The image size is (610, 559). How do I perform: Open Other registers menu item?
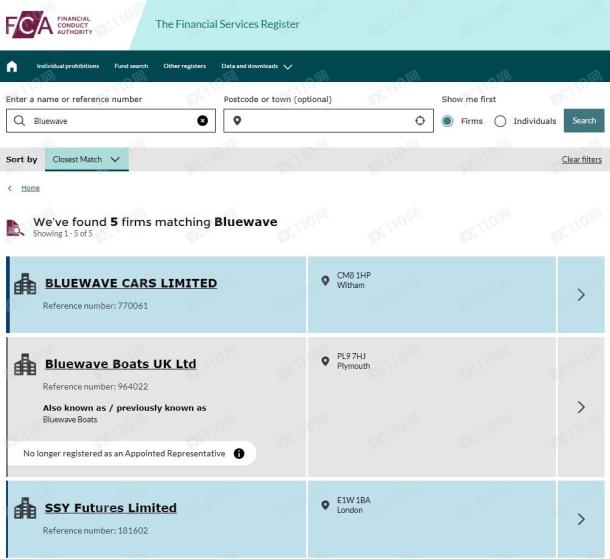[x=185, y=66]
